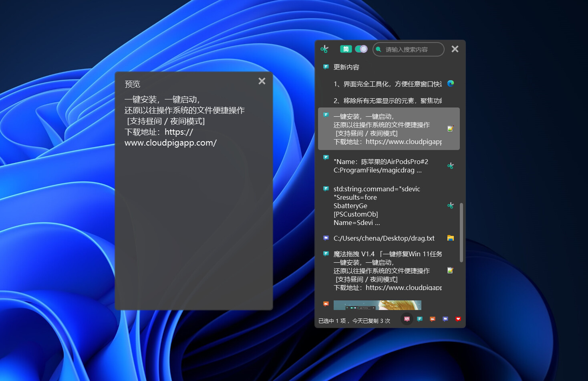Click the browser icon beside 界面完全工具化 entry
The height and width of the screenshot is (381, 588).
click(x=450, y=84)
